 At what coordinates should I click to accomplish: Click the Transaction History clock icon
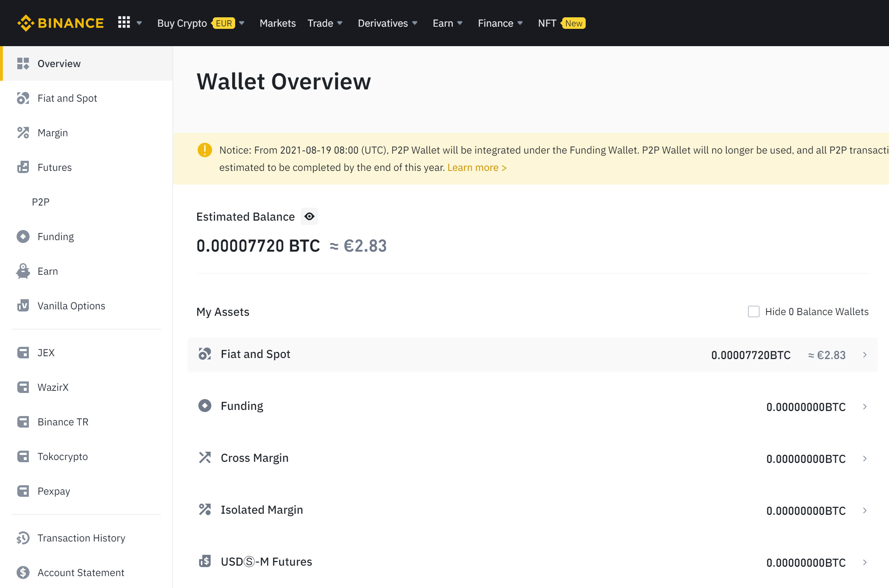click(x=23, y=538)
